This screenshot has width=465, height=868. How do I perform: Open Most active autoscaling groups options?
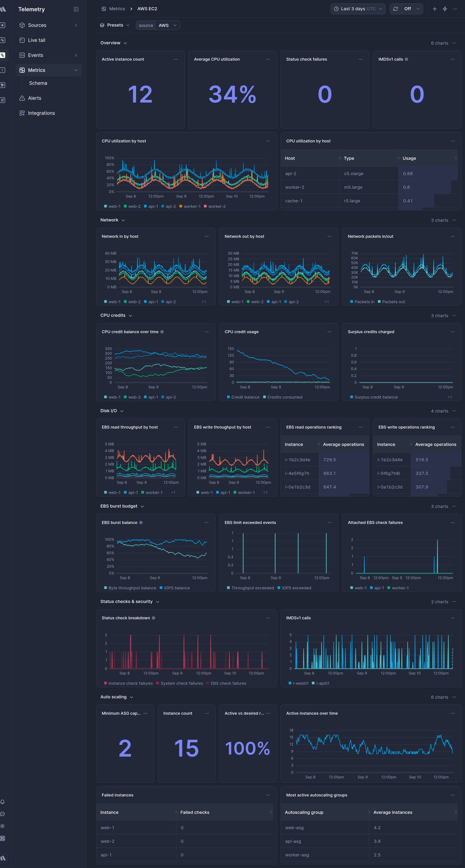(452, 795)
